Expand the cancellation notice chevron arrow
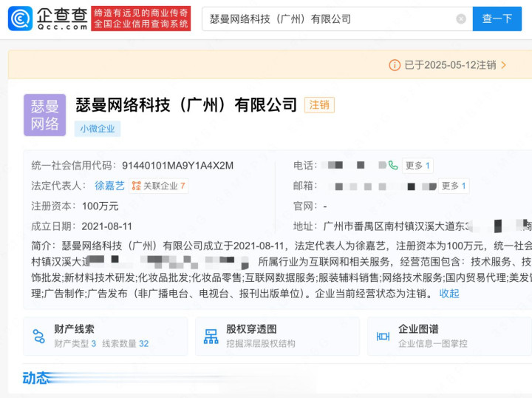Image resolution: width=532 pixels, height=398 pixels. pyautogui.click(x=503, y=65)
